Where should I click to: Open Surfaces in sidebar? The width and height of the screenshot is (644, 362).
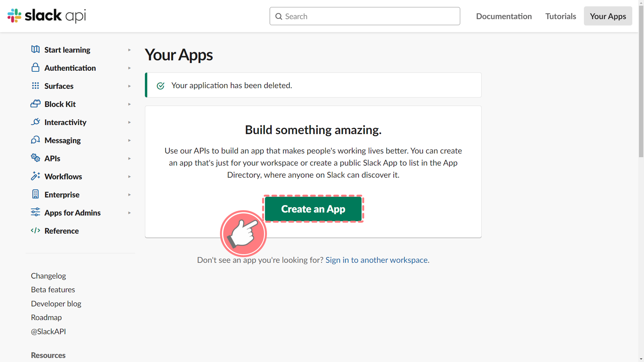[59, 86]
